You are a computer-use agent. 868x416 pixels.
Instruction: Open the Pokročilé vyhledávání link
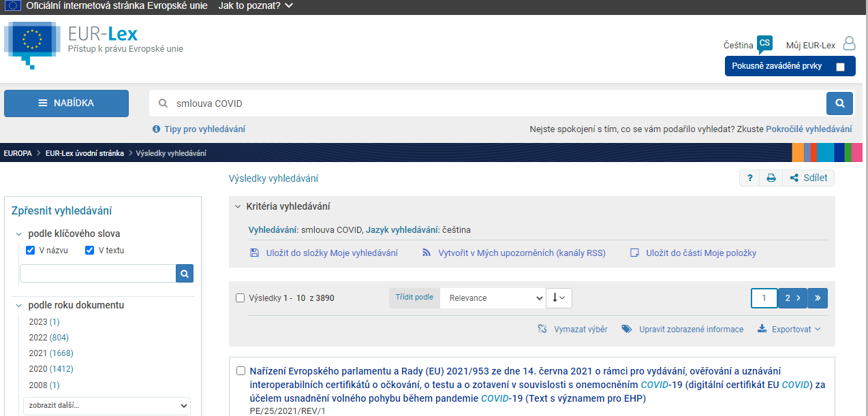point(809,129)
